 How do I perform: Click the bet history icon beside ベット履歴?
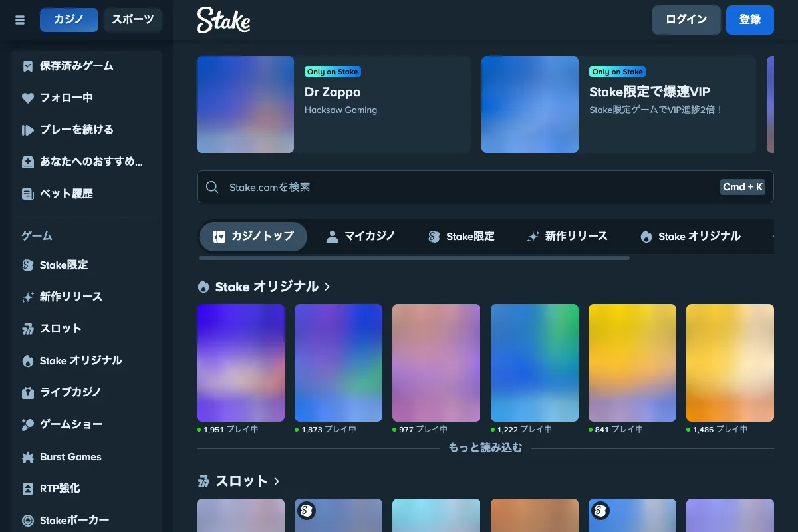click(x=27, y=194)
